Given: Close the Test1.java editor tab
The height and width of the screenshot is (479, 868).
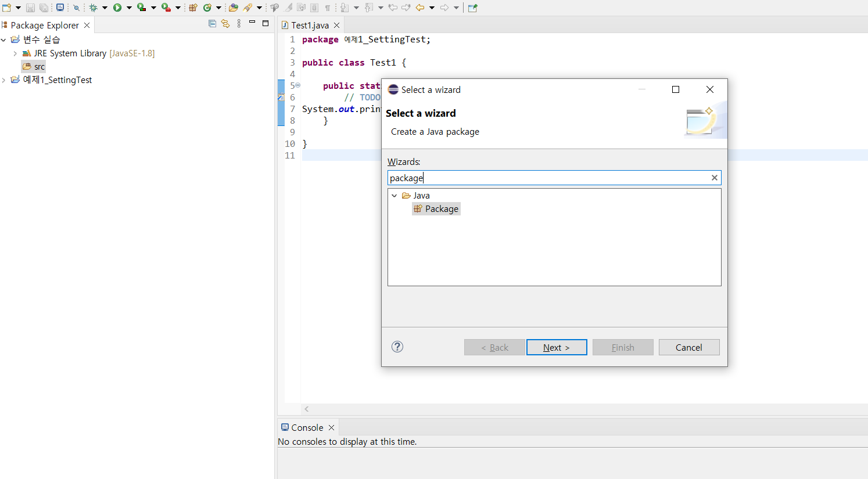Looking at the screenshot, I should coord(336,25).
